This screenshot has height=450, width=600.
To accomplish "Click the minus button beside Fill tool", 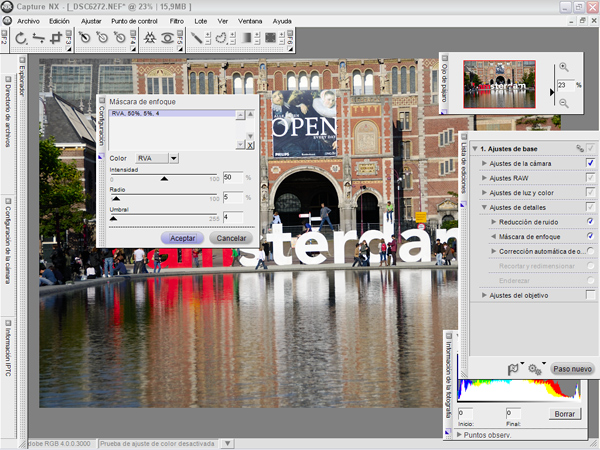I will (x=282, y=41).
